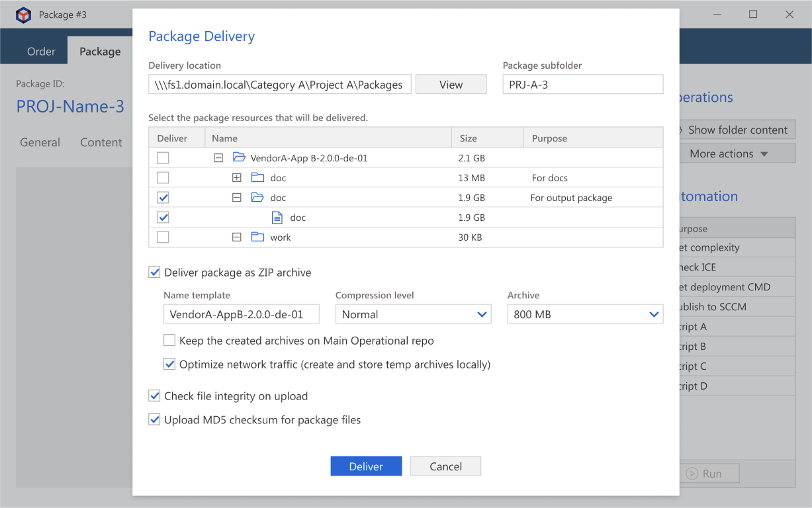Click the Run play icon

[x=692, y=474]
